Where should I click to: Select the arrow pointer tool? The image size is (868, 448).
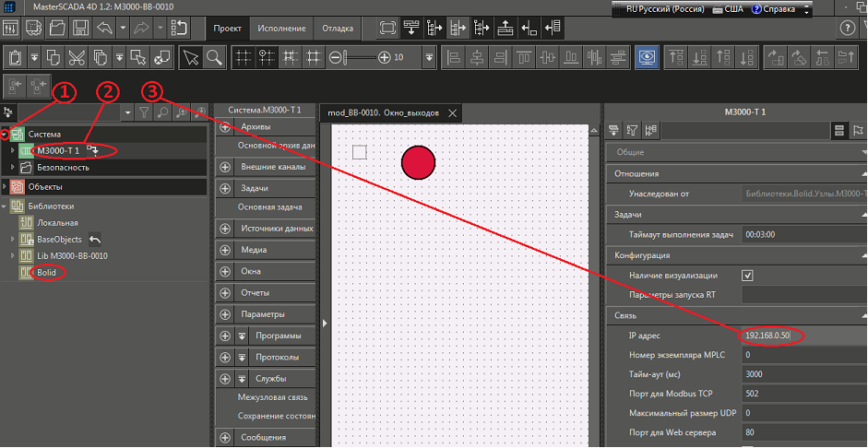coord(190,57)
